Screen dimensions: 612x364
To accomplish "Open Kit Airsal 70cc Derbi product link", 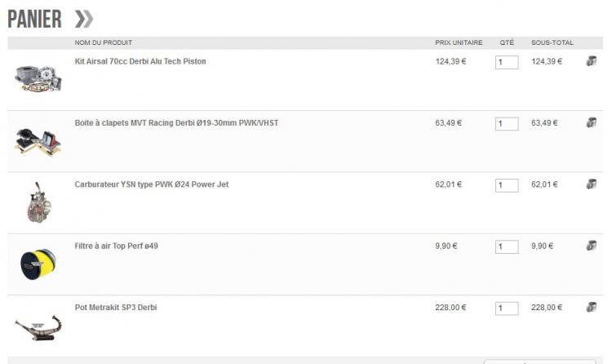I will [x=140, y=61].
